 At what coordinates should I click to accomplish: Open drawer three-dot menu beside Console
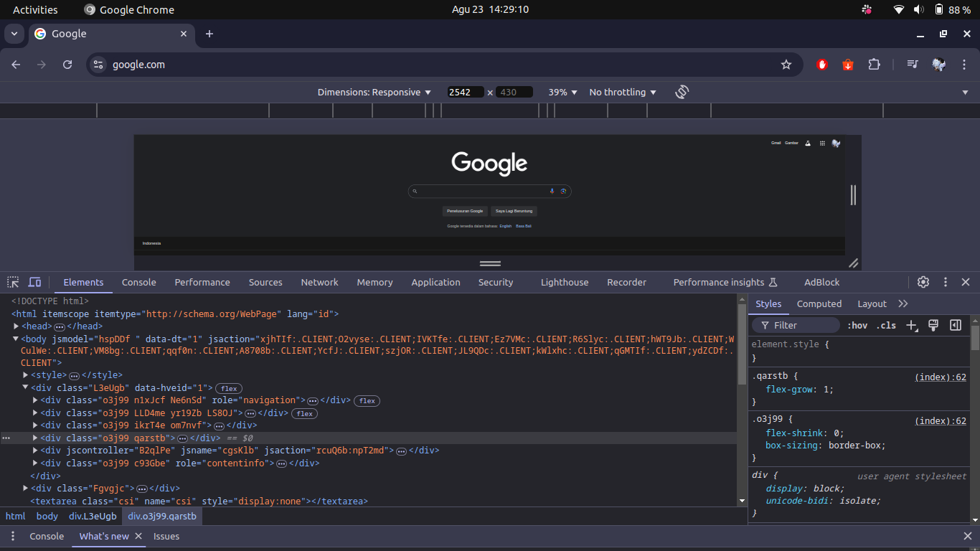click(x=12, y=536)
